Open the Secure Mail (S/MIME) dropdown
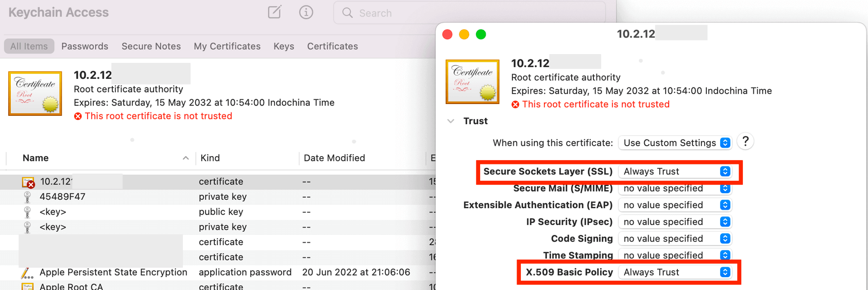This screenshot has height=290, width=868. (x=675, y=189)
